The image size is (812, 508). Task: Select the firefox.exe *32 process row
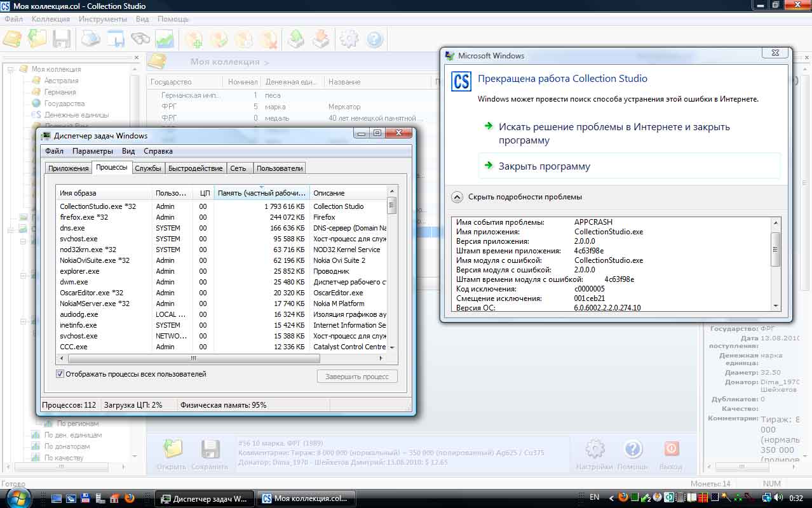tap(222, 217)
